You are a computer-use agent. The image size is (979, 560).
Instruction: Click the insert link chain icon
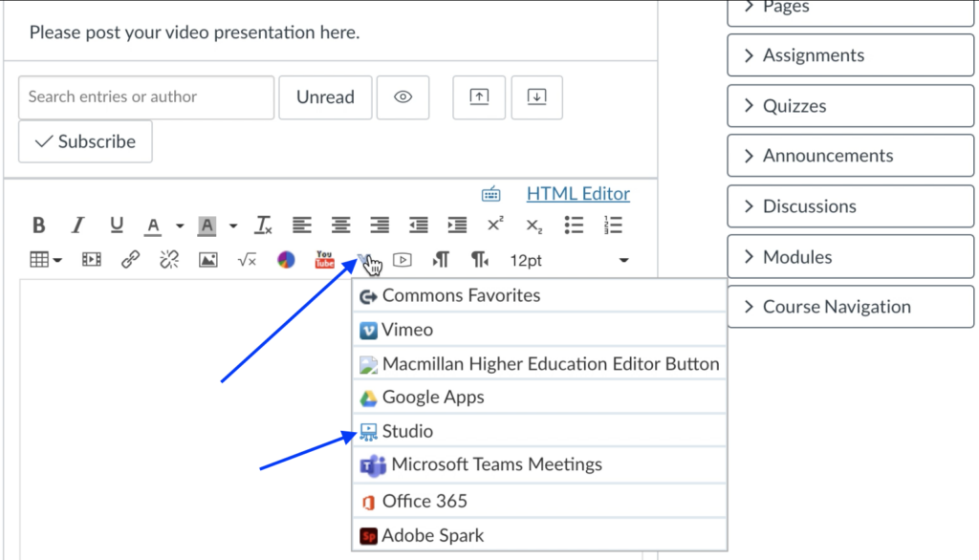(131, 260)
